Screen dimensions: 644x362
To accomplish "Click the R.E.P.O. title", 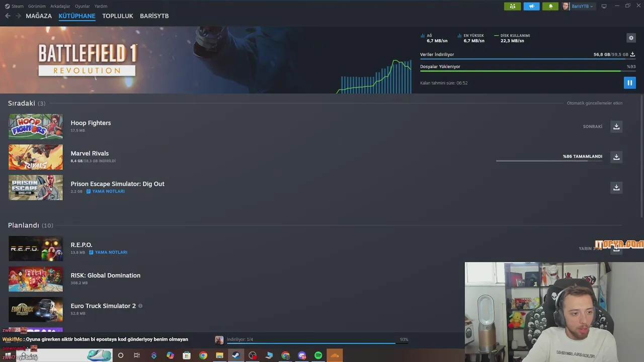I will click(82, 245).
